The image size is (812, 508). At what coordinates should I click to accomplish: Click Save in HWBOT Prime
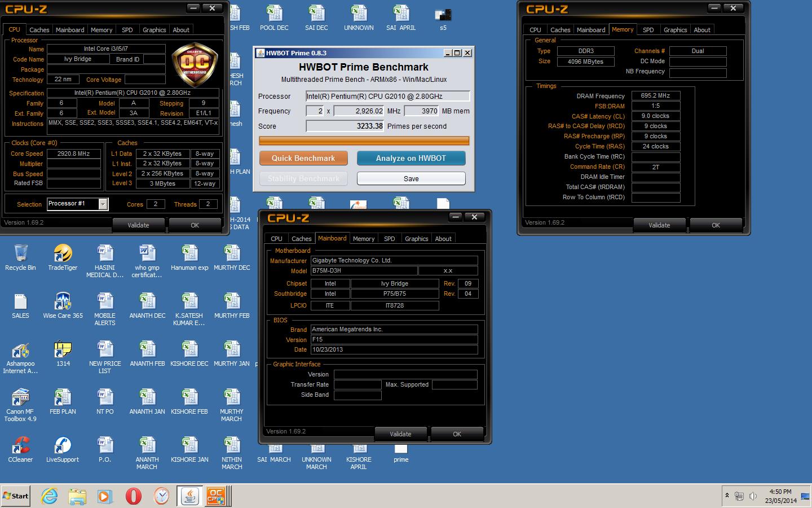(x=411, y=178)
